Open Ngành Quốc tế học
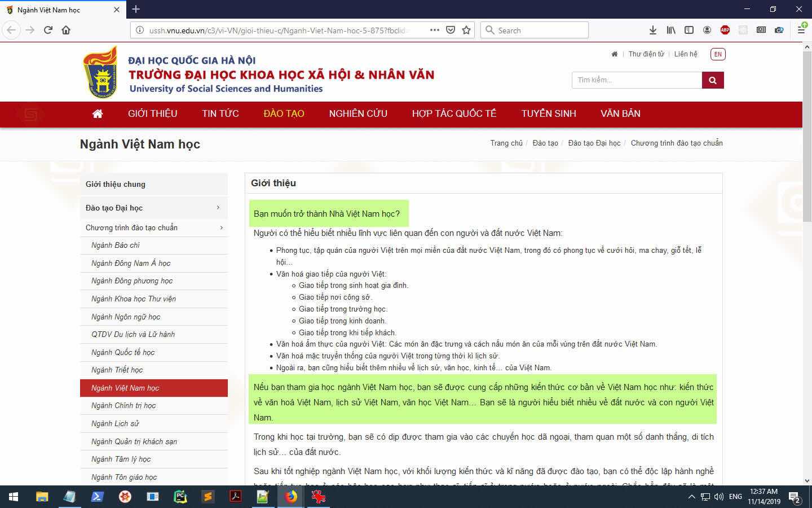This screenshot has height=508, width=812. [154, 352]
